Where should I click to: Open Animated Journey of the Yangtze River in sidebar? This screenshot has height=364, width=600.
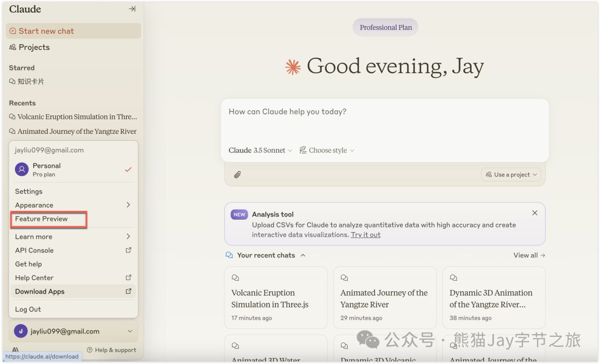pyautogui.click(x=73, y=131)
